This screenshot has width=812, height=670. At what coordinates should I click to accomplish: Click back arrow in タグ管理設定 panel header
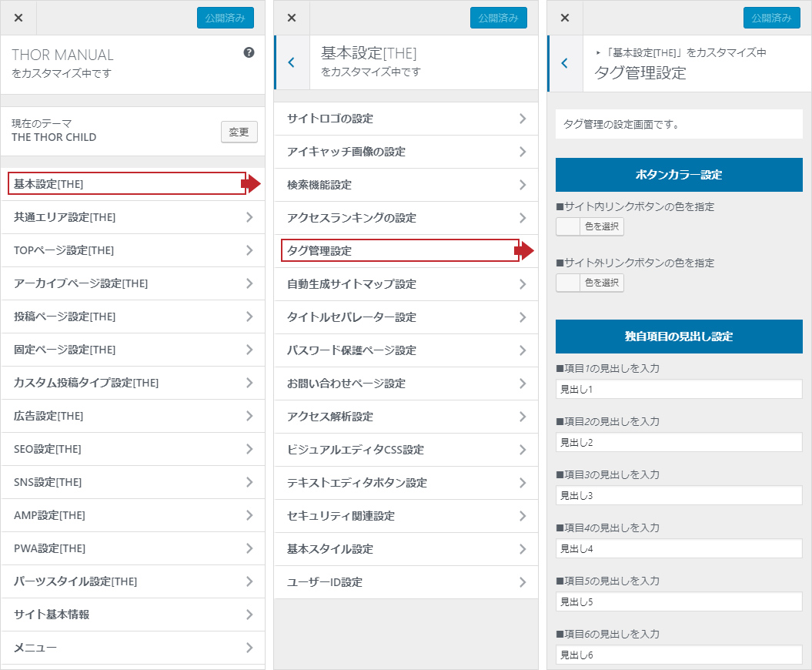565,63
